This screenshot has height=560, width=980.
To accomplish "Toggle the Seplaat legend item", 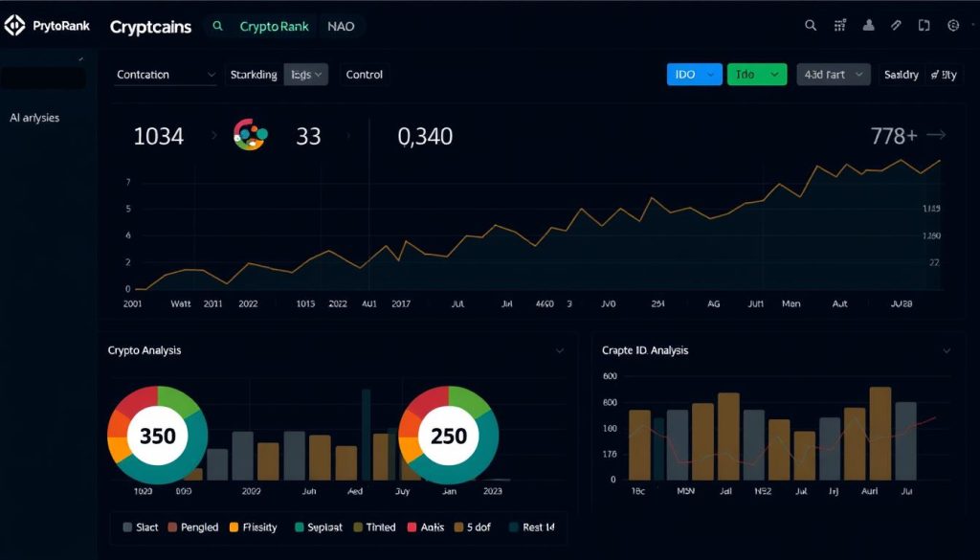I will coord(318,526).
